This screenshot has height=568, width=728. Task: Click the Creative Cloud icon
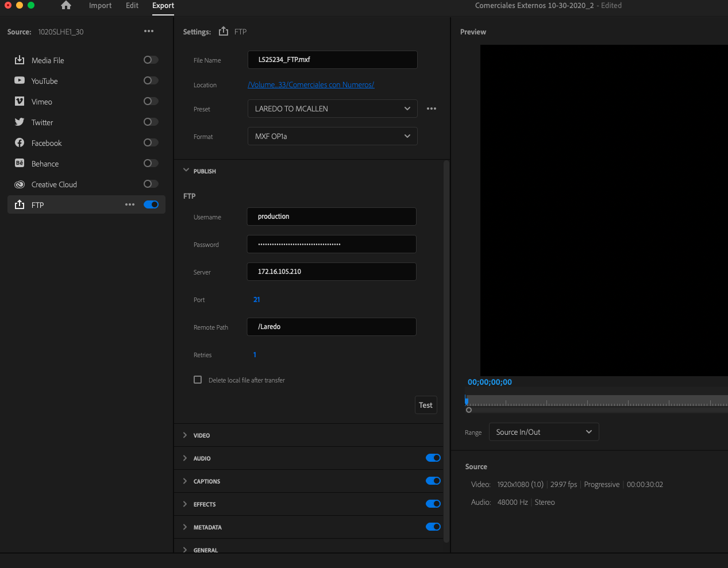pos(20,184)
